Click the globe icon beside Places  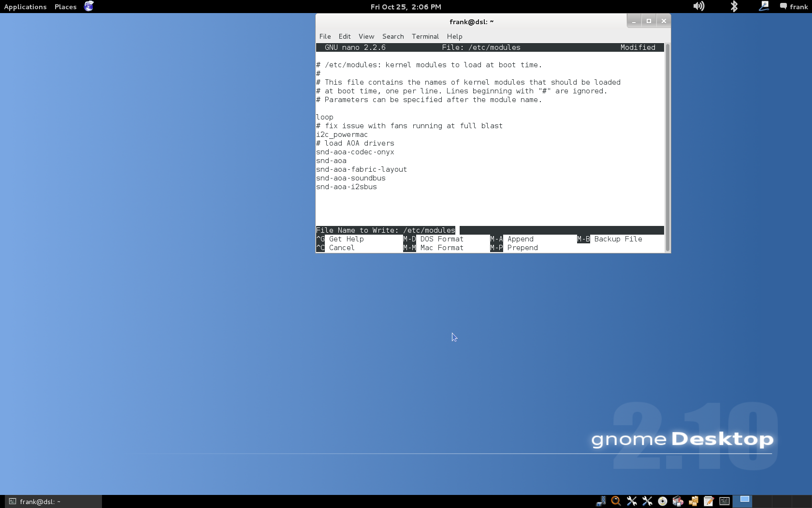pyautogui.click(x=88, y=6)
